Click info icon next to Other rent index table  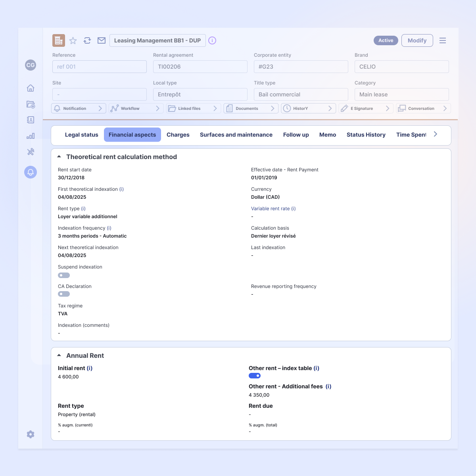point(317,368)
